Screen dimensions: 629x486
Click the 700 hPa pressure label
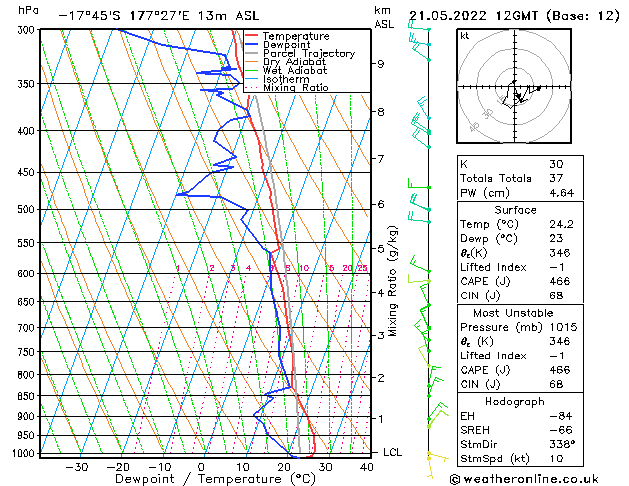(x=28, y=328)
